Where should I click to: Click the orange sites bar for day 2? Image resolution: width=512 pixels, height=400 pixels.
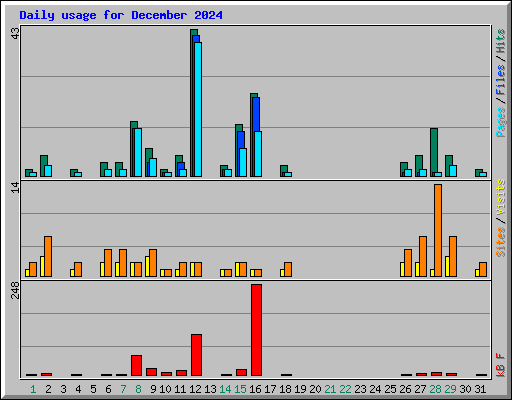(x=48, y=256)
